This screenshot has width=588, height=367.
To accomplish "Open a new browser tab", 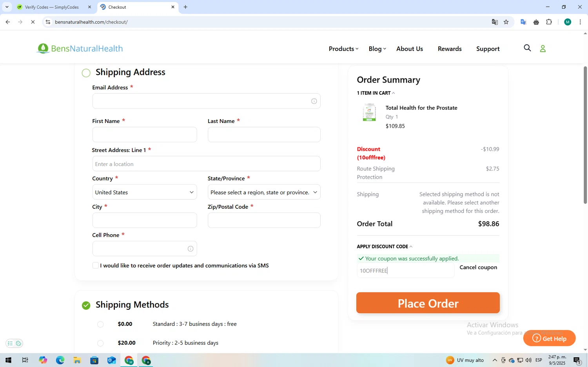I will pos(185,7).
